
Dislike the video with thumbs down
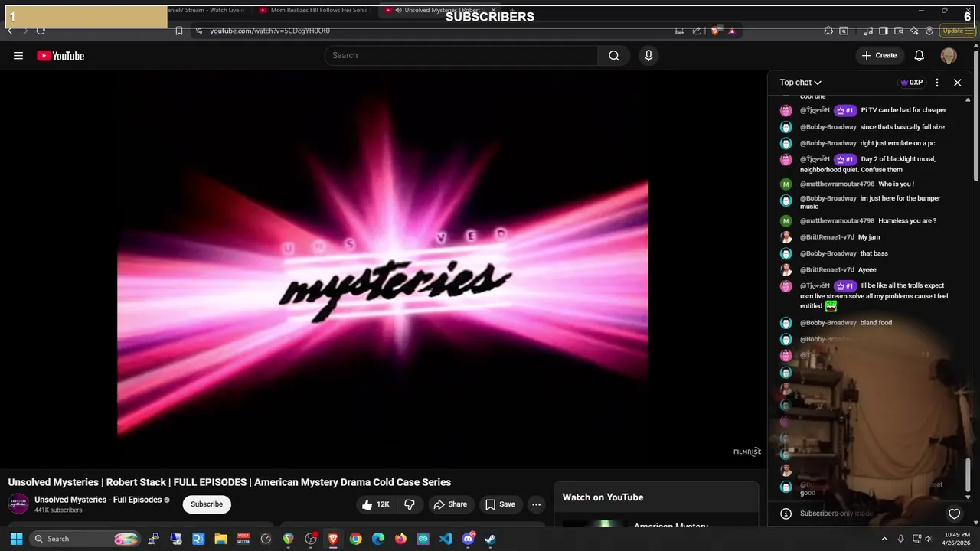(410, 504)
